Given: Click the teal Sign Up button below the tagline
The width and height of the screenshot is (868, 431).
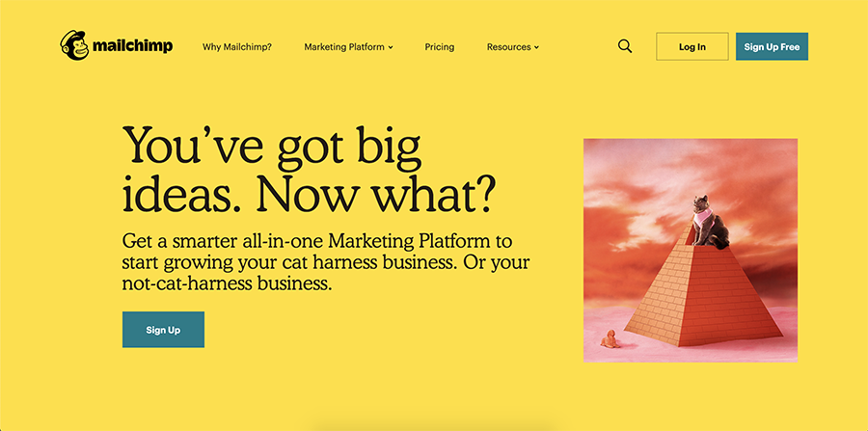Looking at the screenshot, I should [163, 329].
